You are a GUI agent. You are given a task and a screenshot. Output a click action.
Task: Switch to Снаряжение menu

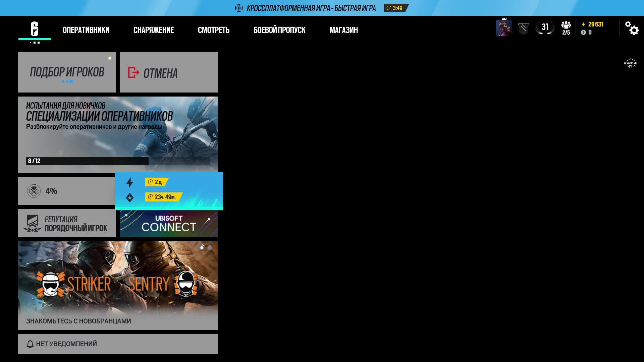pos(153,30)
